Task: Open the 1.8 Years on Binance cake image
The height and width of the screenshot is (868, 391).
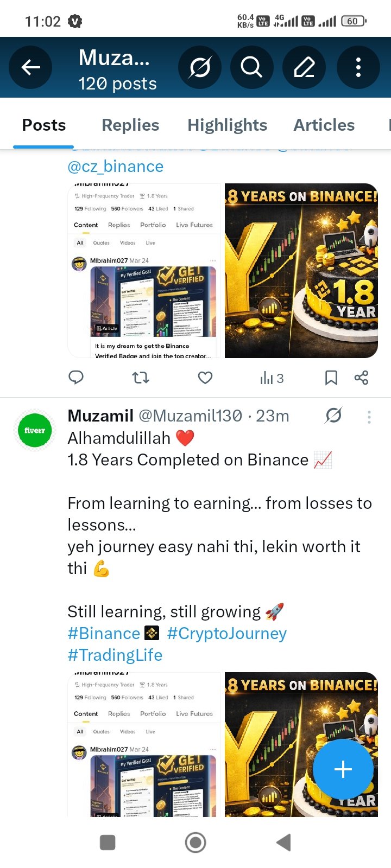Action: click(301, 271)
